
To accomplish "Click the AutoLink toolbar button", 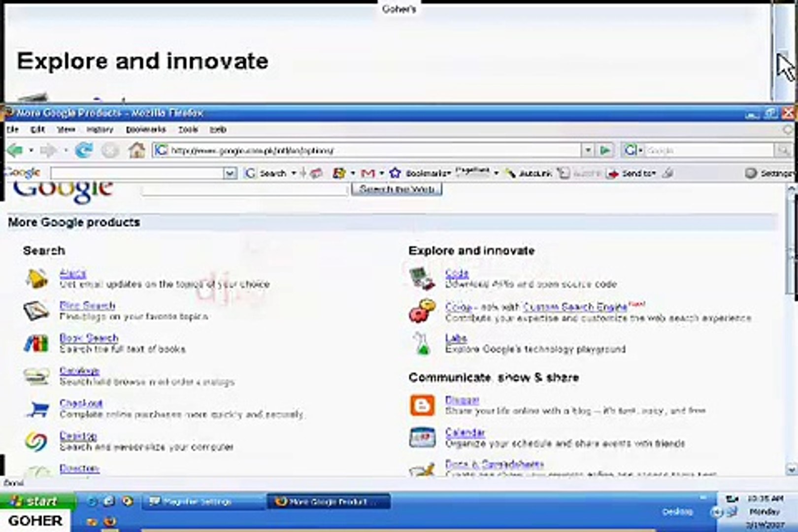I will (529, 173).
